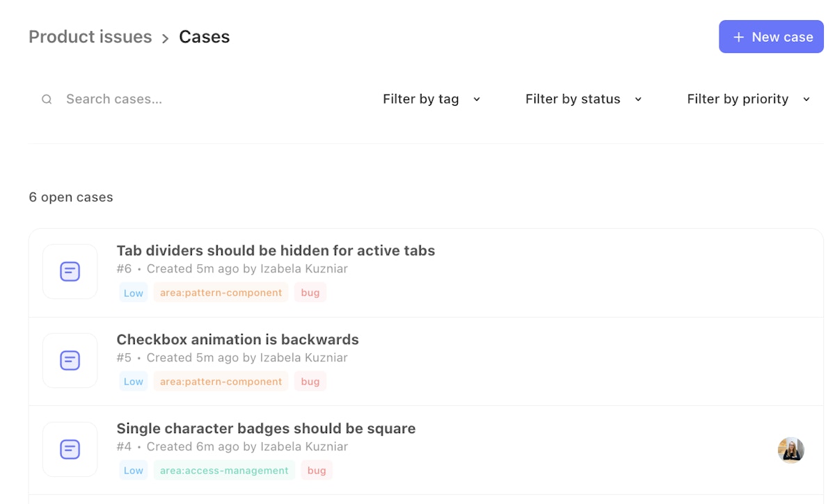This screenshot has height=504, width=835.
Task: Expand the Filter by priority dropdown
Action: pos(748,99)
